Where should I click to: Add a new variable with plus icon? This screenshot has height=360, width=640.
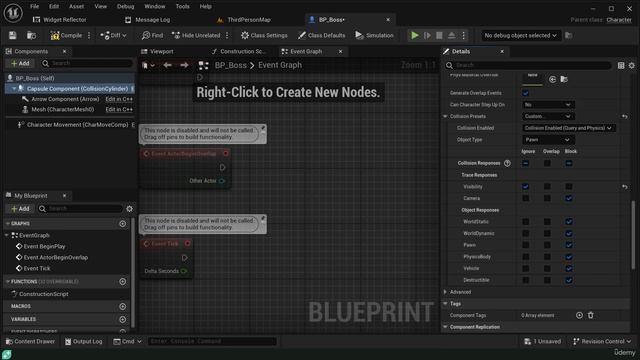[122, 319]
